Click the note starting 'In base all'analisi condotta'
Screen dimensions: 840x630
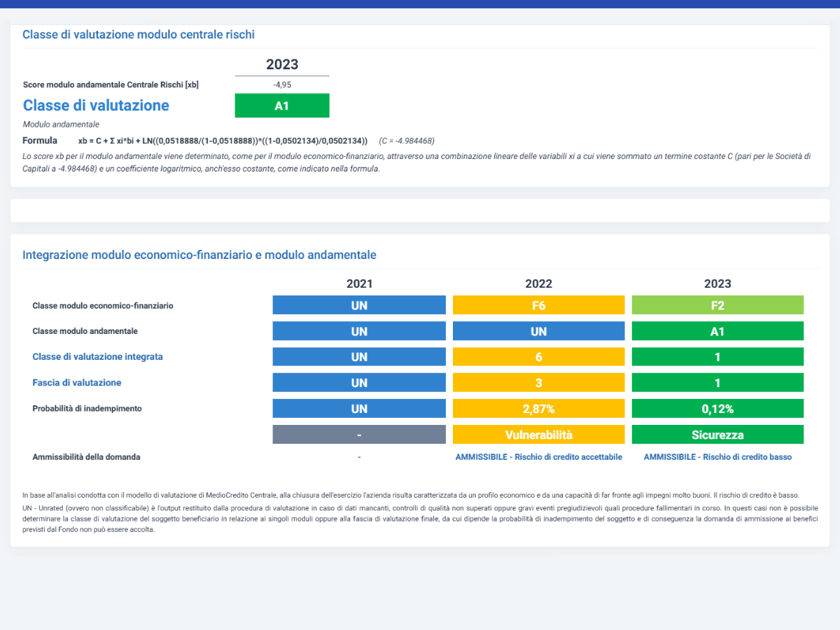(x=411, y=495)
